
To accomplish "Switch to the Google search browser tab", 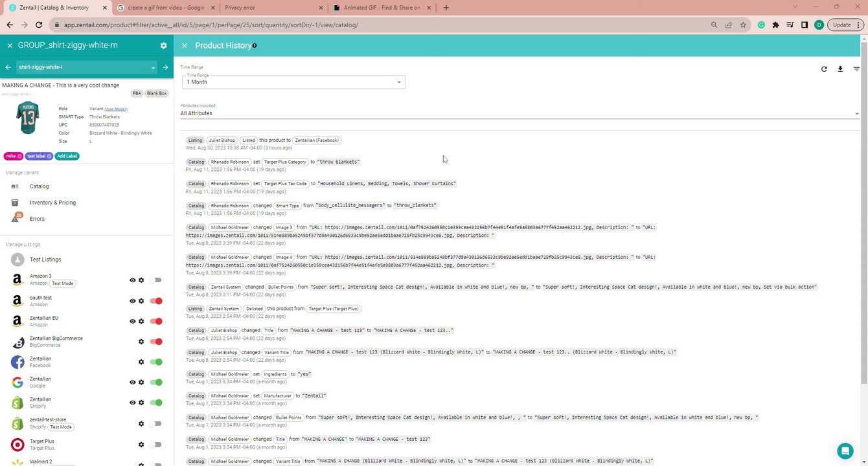I will (x=165, y=7).
